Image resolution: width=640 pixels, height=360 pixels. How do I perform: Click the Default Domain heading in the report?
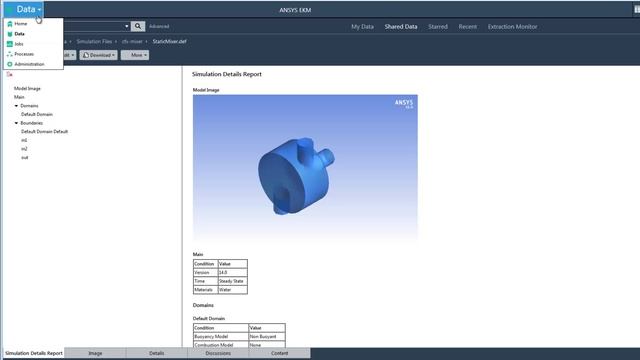coord(209,318)
